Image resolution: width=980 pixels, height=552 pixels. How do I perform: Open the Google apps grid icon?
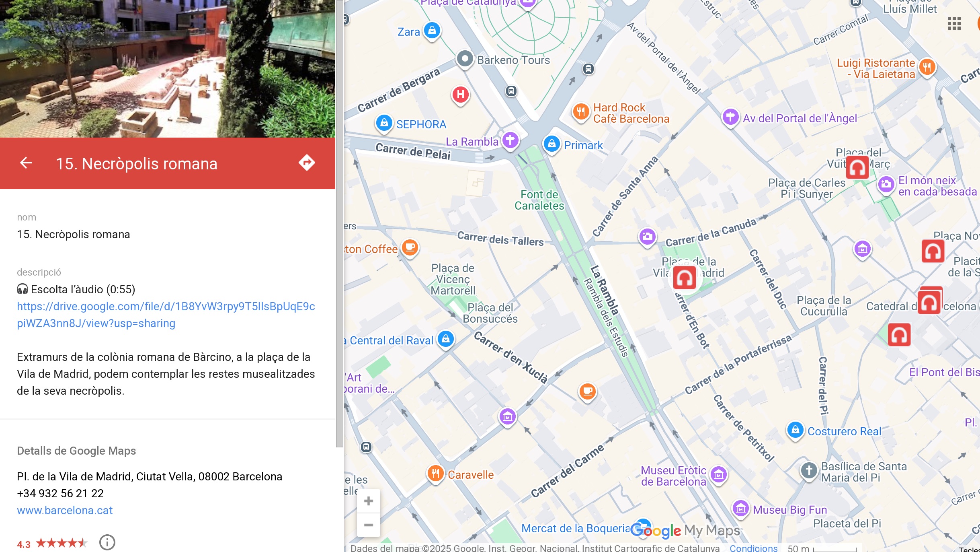[954, 23]
